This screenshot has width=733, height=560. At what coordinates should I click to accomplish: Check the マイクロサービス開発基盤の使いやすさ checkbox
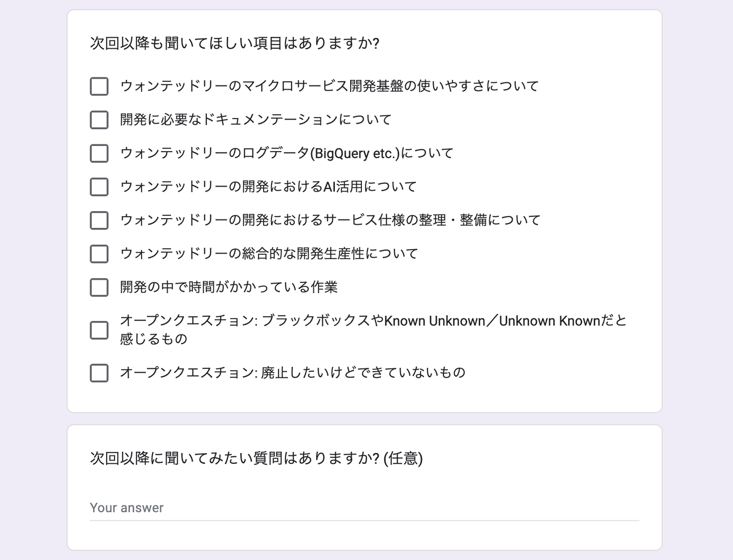pyautogui.click(x=99, y=86)
